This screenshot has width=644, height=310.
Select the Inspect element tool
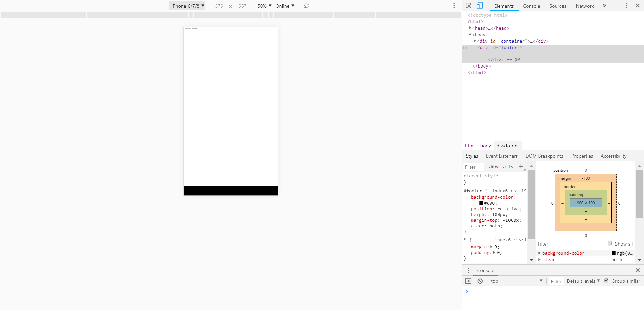click(x=469, y=6)
